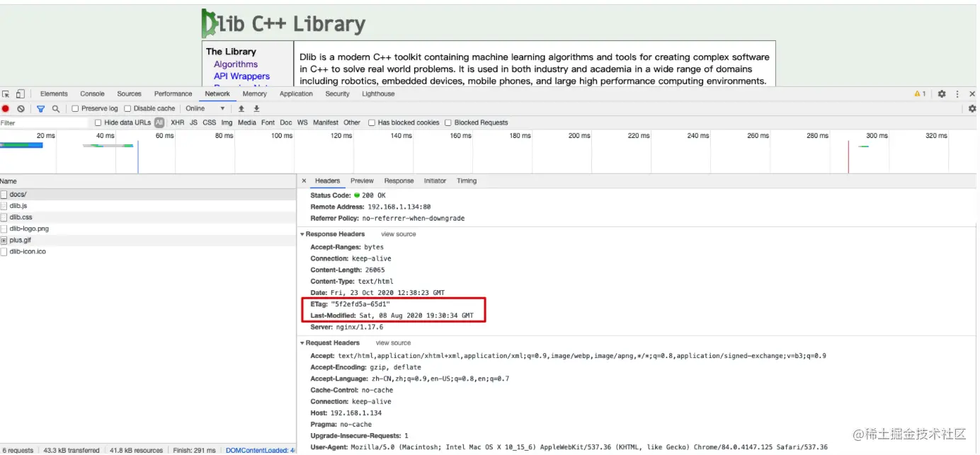
Task: Filter requests by Doc
Action: pyautogui.click(x=285, y=123)
